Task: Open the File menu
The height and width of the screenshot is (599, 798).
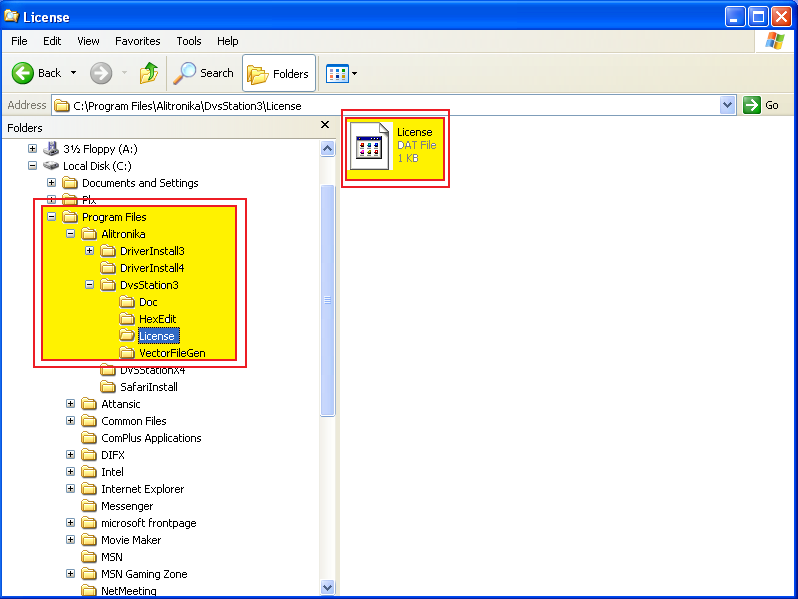Action: (x=19, y=41)
